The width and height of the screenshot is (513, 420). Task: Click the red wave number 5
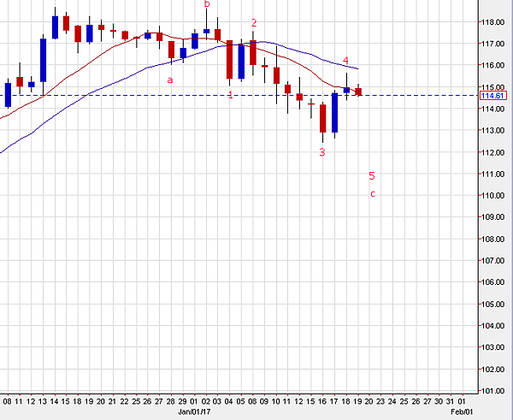pyautogui.click(x=372, y=176)
